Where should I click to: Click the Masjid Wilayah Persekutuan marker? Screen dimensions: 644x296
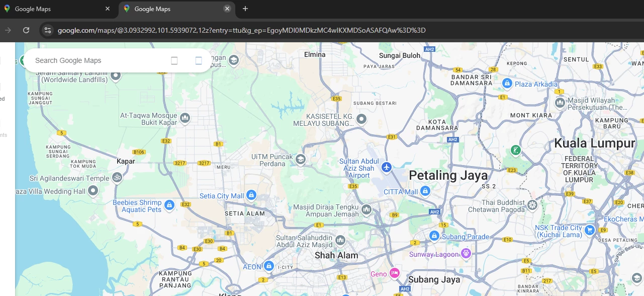560,103
